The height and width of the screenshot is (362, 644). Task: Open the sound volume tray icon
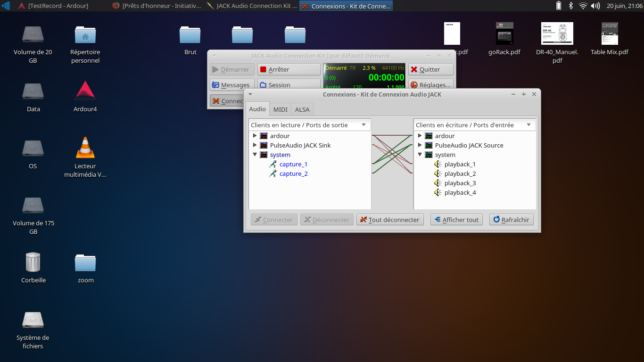coord(595,6)
